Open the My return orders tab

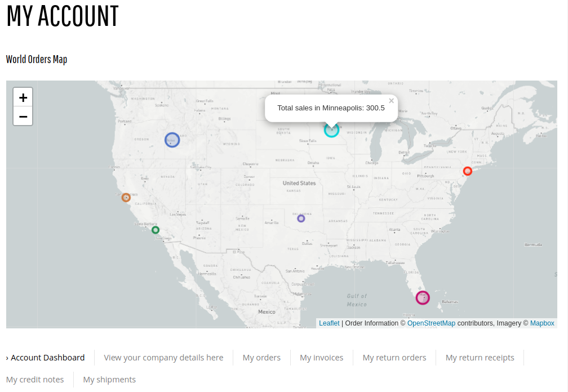tap(394, 358)
